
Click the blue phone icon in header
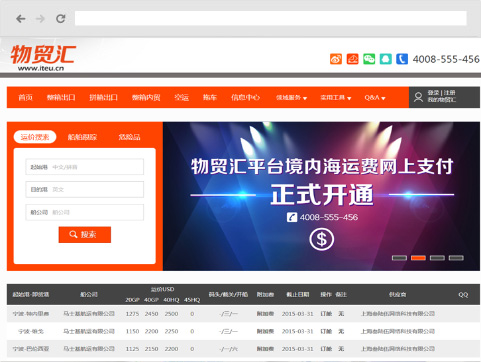(402, 59)
